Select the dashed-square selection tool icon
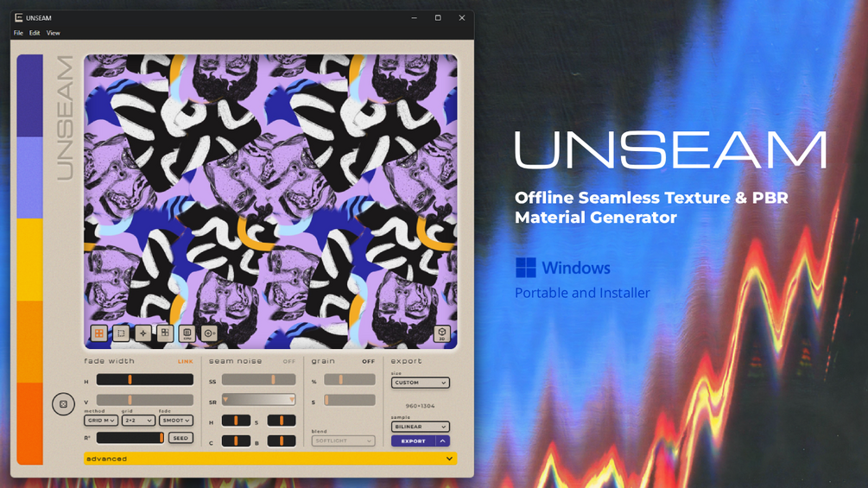 pos(121,333)
